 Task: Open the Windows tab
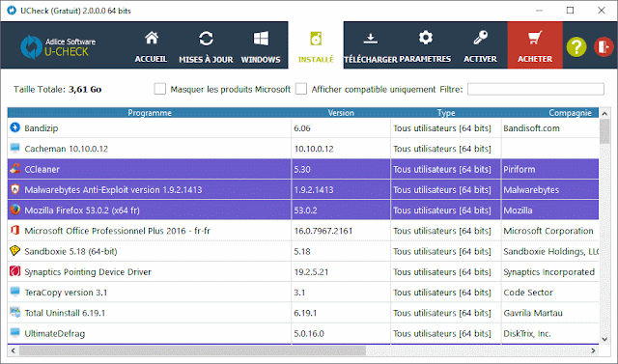tap(261, 46)
